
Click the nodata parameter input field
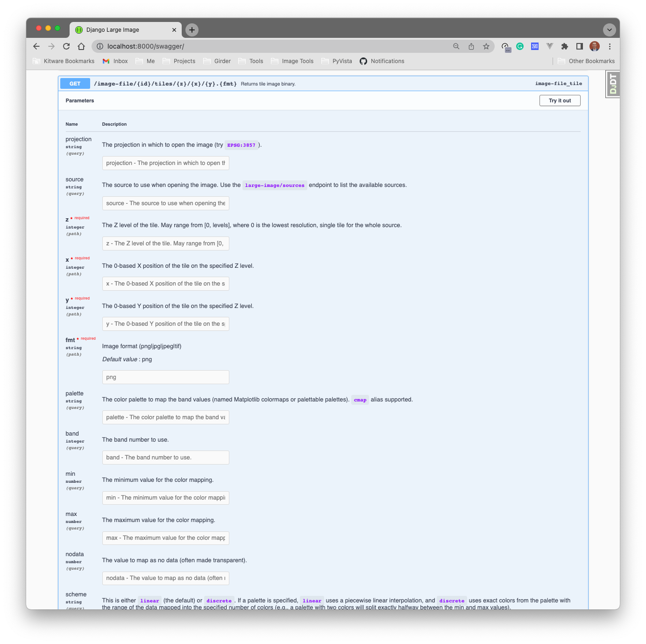click(x=165, y=578)
